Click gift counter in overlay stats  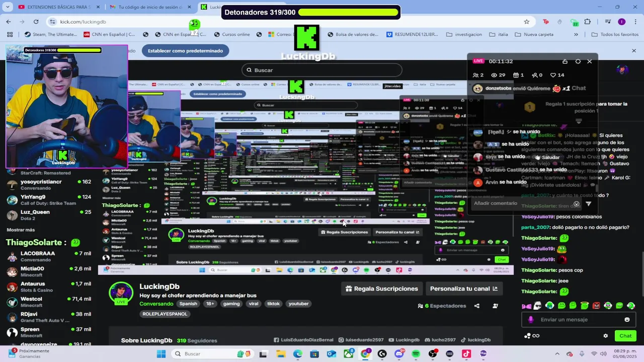pos(518,75)
